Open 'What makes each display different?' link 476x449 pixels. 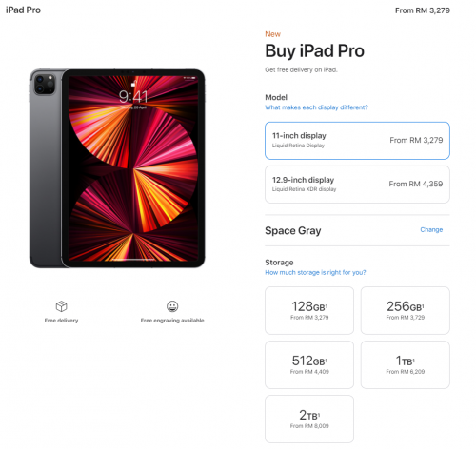click(x=316, y=107)
